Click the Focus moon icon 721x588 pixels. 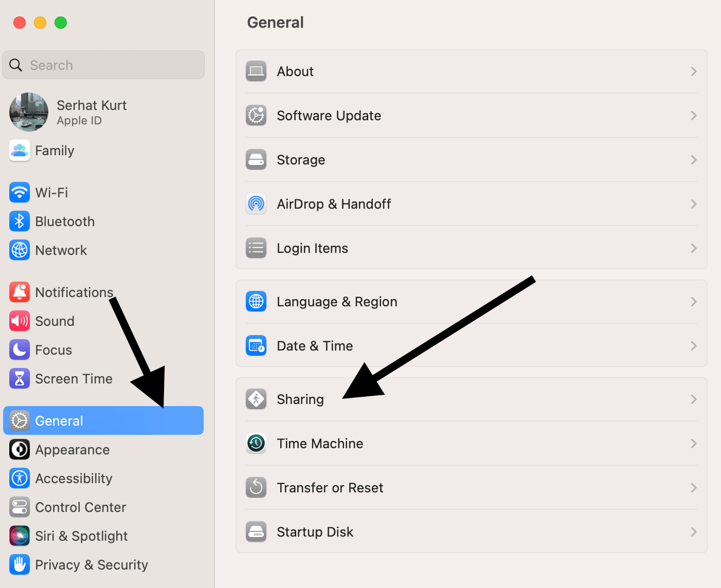[x=20, y=350]
